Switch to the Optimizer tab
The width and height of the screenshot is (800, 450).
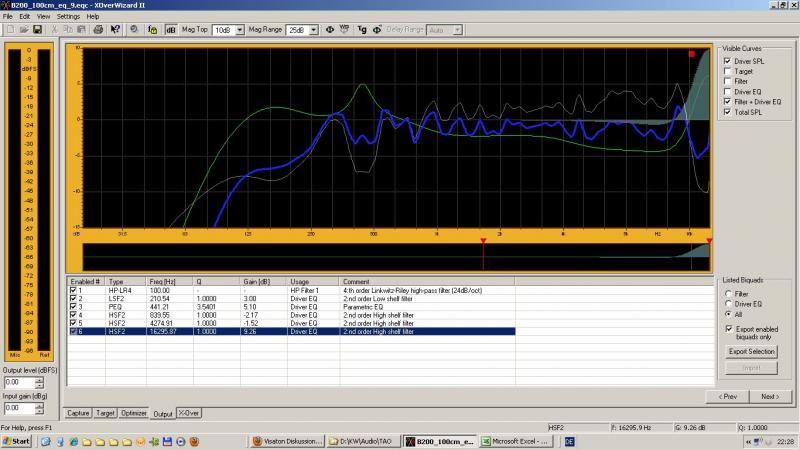(x=134, y=412)
